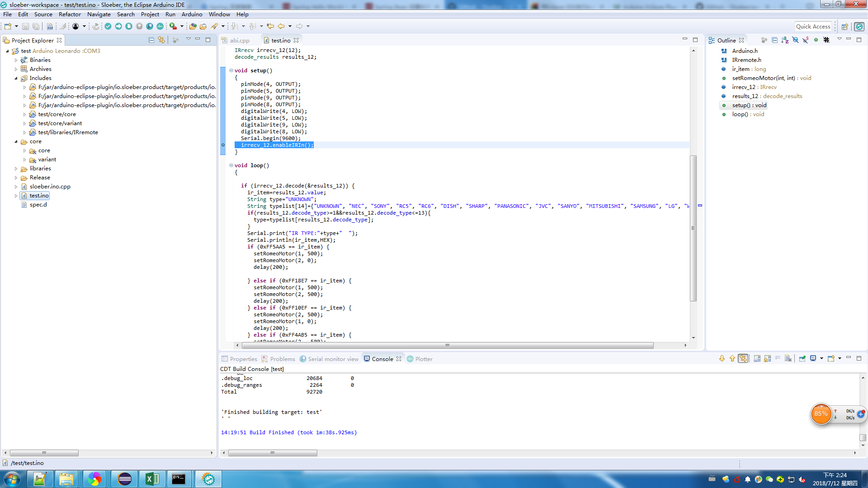Select sloeber.ino.cpp in Project Explorer
The image size is (868, 488).
[50, 187]
